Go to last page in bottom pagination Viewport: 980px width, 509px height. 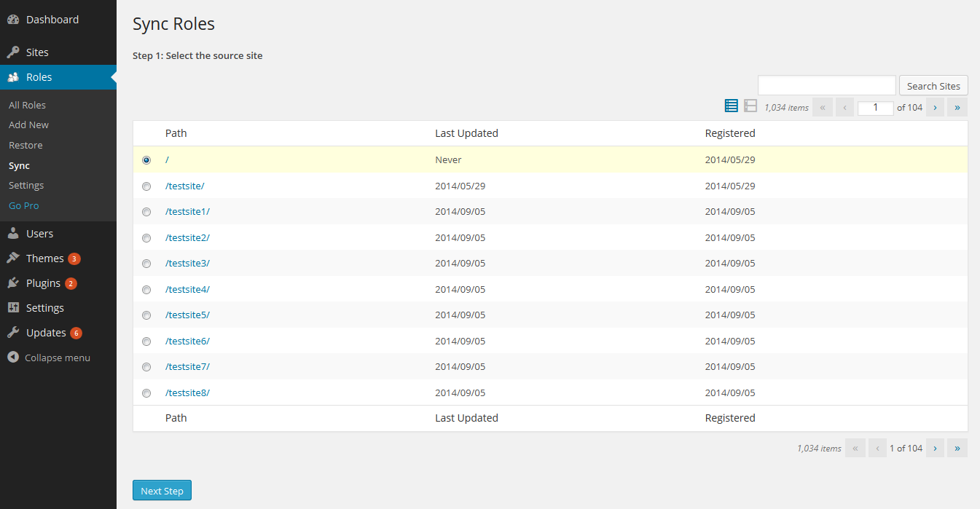[957, 448]
